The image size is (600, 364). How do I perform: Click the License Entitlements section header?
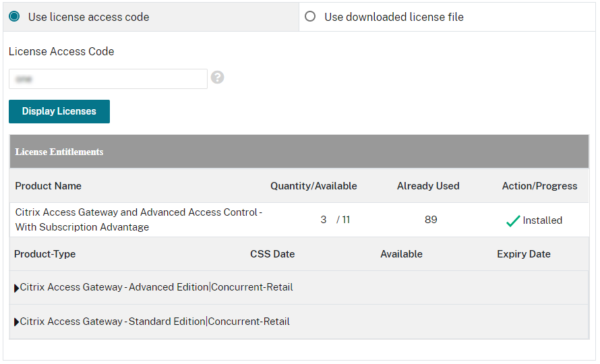coord(59,152)
